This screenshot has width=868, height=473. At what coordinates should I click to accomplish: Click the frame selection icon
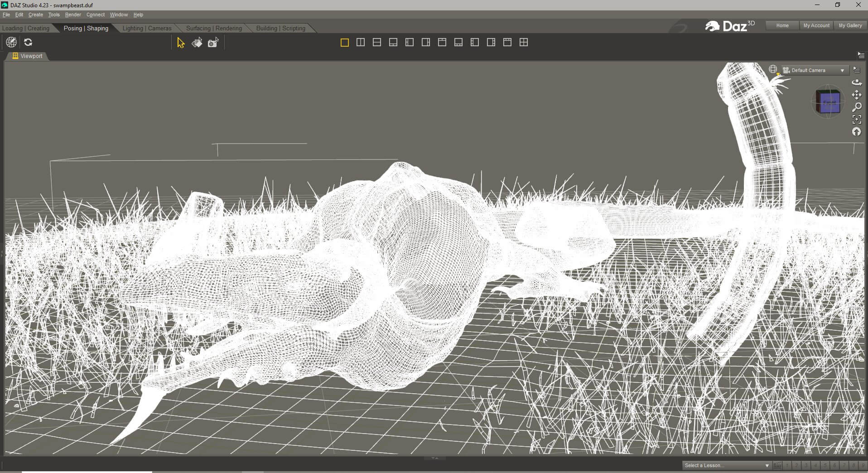(x=857, y=120)
